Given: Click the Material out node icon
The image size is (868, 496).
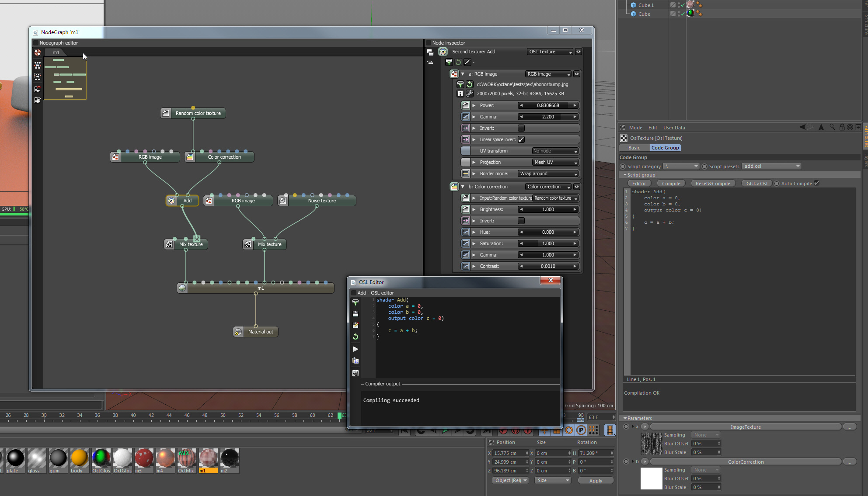Looking at the screenshot, I should point(238,332).
